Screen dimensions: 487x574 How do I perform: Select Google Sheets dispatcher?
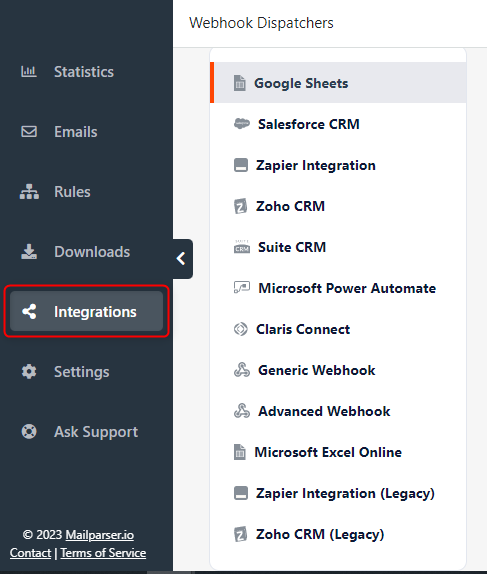[x=338, y=83]
